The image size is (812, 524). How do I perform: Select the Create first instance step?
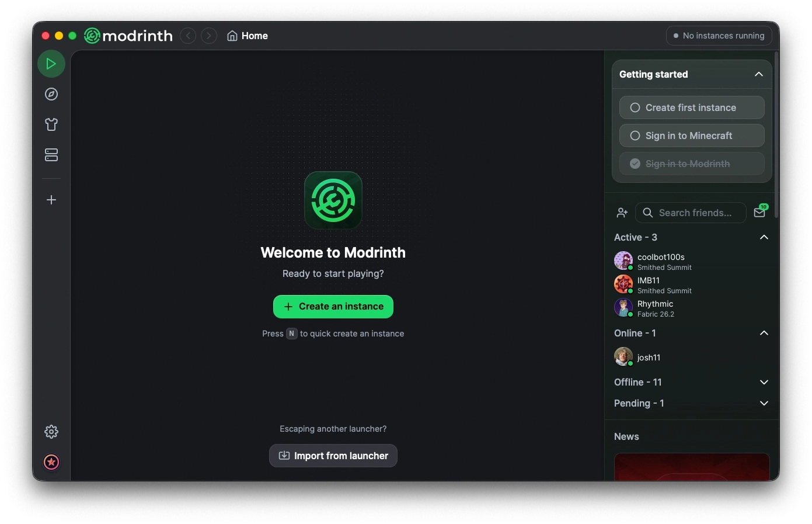[692, 107]
